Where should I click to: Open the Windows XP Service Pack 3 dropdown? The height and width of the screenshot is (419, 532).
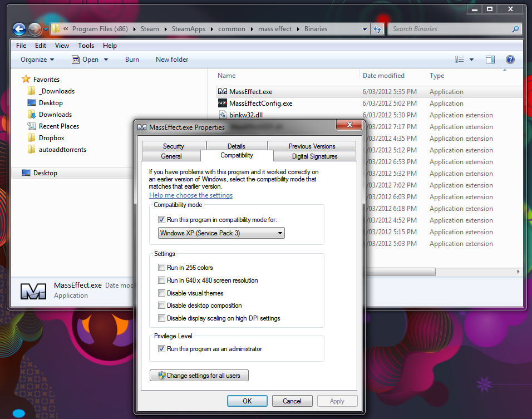coord(221,233)
